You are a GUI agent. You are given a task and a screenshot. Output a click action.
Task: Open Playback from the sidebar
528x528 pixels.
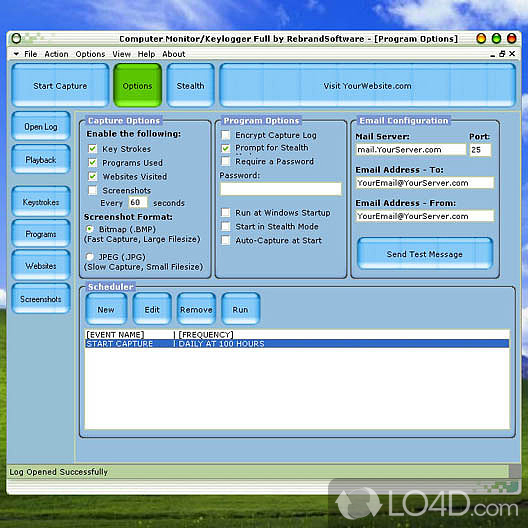[x=41, y=159]
